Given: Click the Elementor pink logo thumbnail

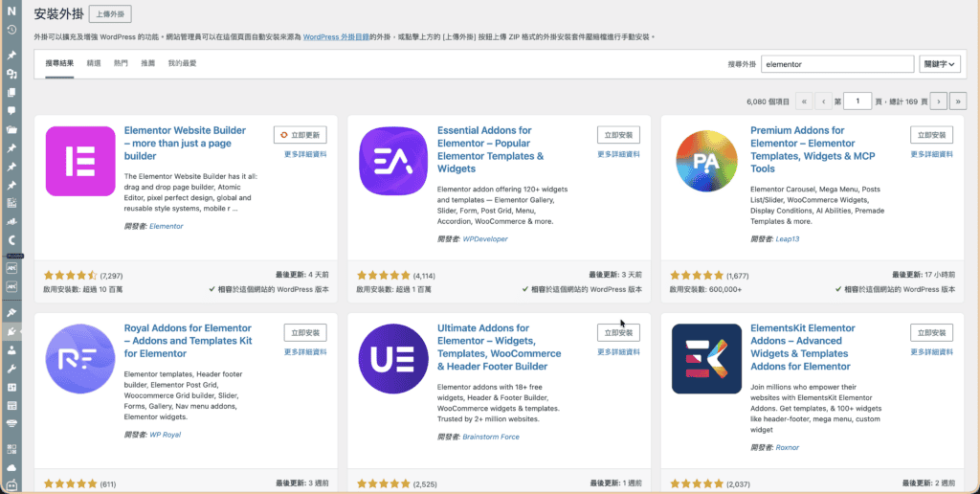Looking at the screenshot, I should pyautogui.click(x=80, y=162).
